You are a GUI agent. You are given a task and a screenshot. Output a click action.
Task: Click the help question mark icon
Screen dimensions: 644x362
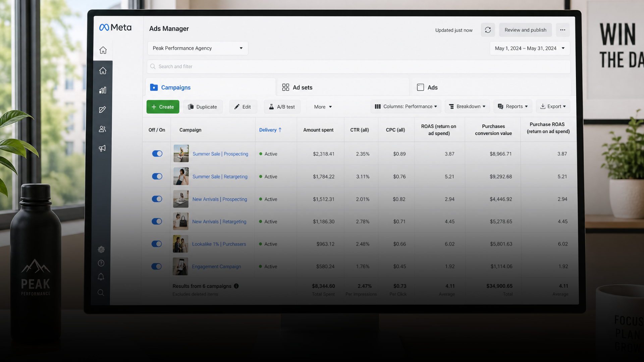point(101,263)
